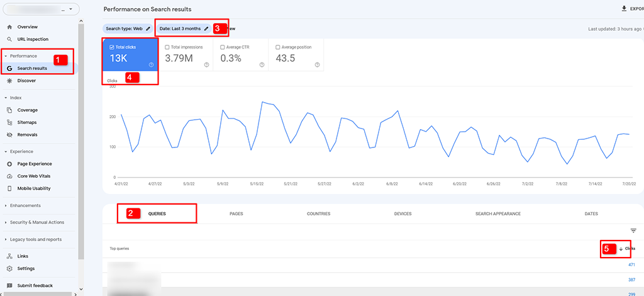
Task: Click the Removals crossed-eye icon
Action: (9, 135)
